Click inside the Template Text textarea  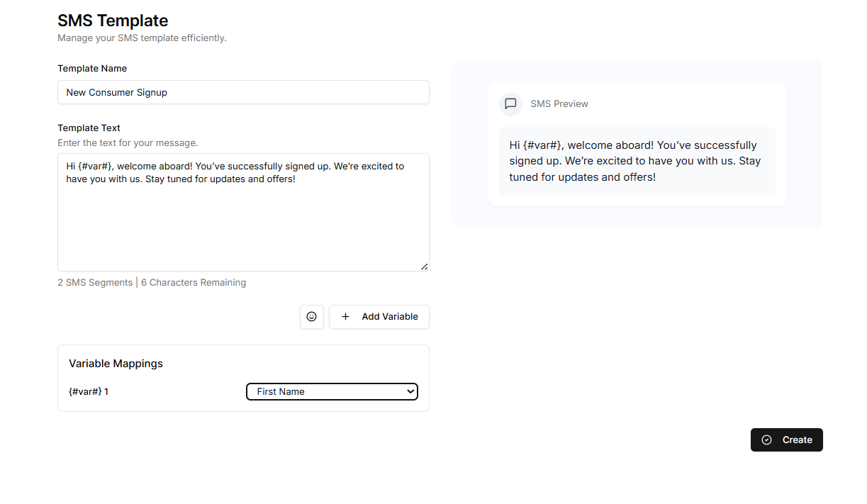[243, 220]
